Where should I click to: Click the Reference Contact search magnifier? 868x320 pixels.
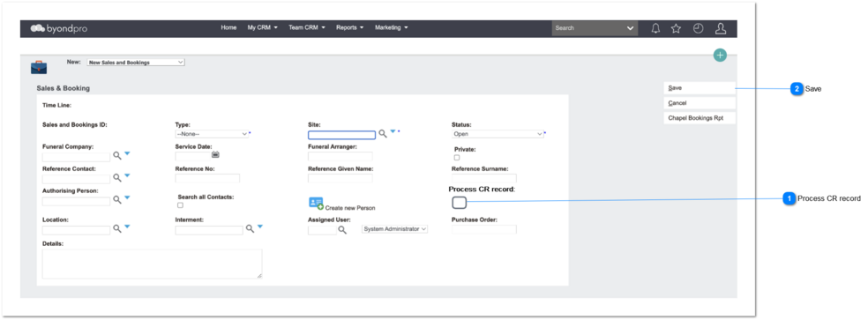(x=116, y=178)
